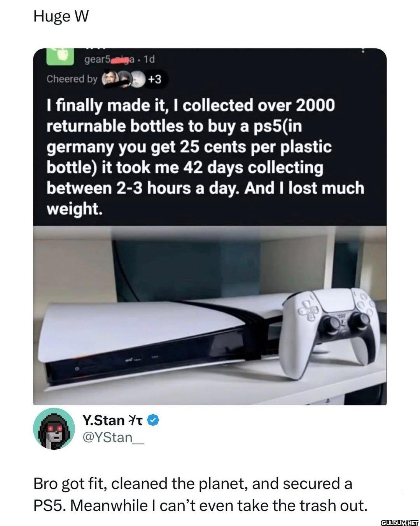Click the first avatar after Cheered by
The image size is (420, 526).
(109, 79)
